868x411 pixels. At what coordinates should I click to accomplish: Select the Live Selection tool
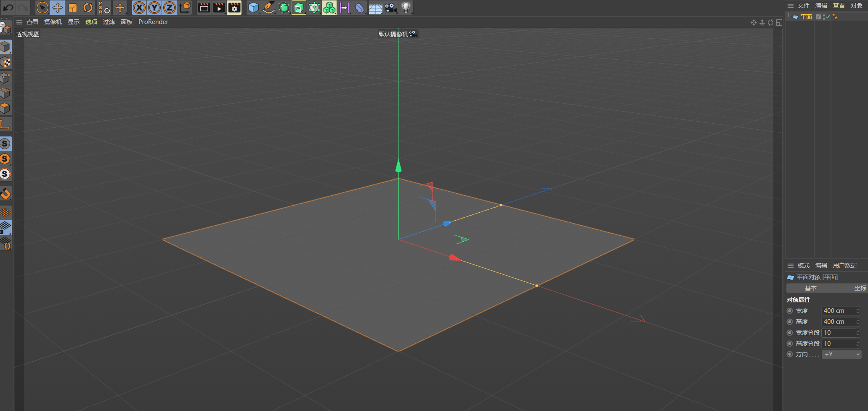[x=42, y=8]
